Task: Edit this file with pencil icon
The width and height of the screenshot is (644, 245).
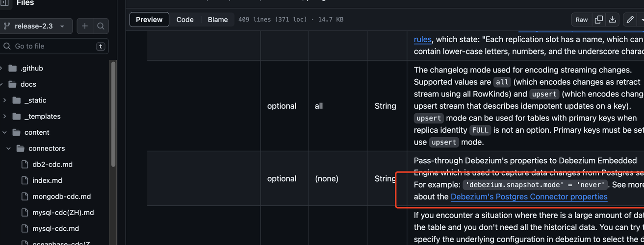Action: pos(630,20)
